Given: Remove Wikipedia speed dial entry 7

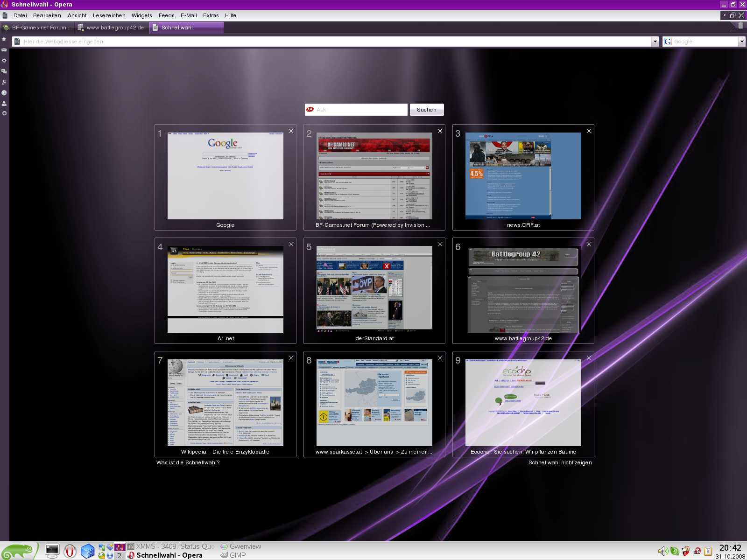Looking at the screenshot, I should 291,358.
